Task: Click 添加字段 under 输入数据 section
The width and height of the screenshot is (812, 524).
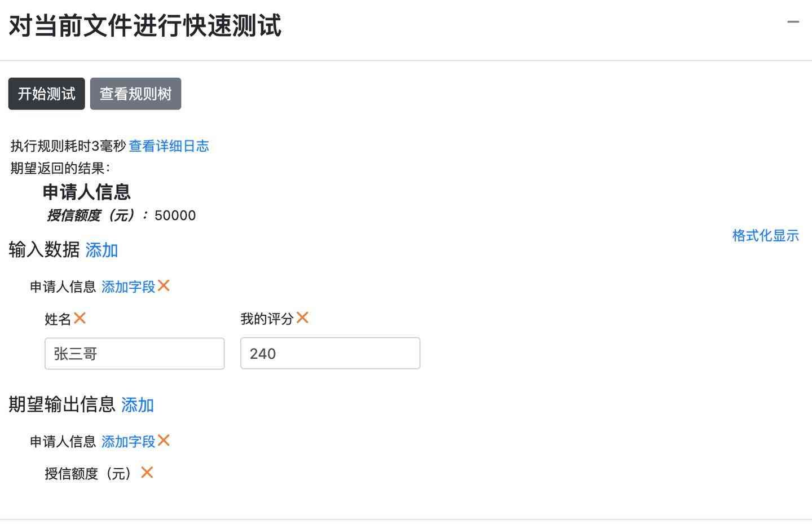Action: [128, 287]
